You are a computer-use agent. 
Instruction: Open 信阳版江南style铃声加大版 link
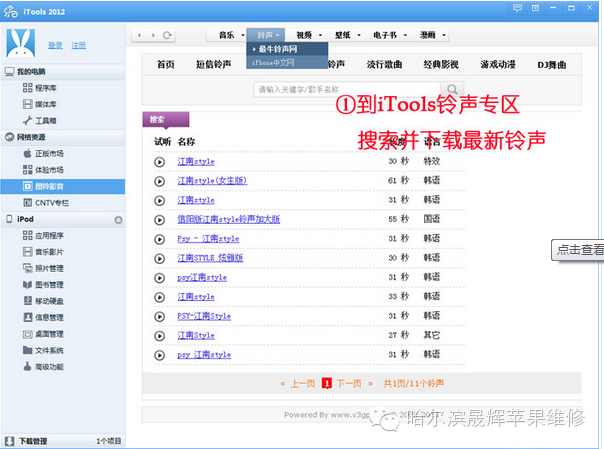(228, 219)
